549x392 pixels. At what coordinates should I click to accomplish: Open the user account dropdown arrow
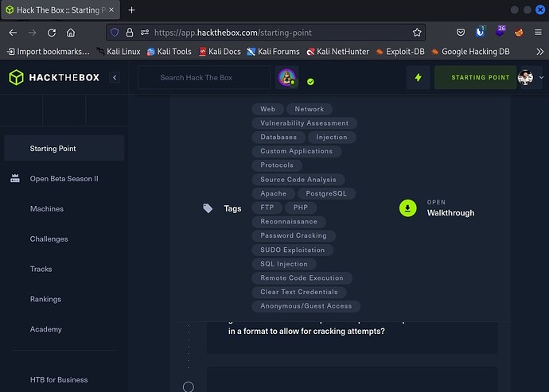pyautogui.click(x=541, y=78)
